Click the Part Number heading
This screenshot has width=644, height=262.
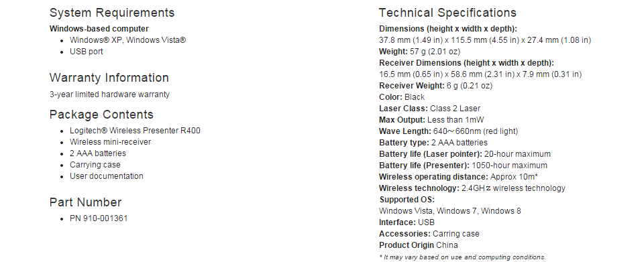85,202
